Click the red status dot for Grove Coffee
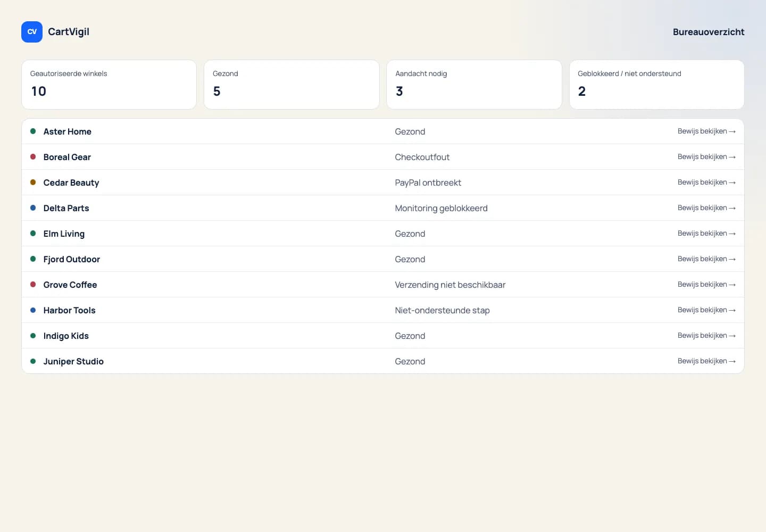Viewport: 766px width, 532px height. click(x=33, y=285)
